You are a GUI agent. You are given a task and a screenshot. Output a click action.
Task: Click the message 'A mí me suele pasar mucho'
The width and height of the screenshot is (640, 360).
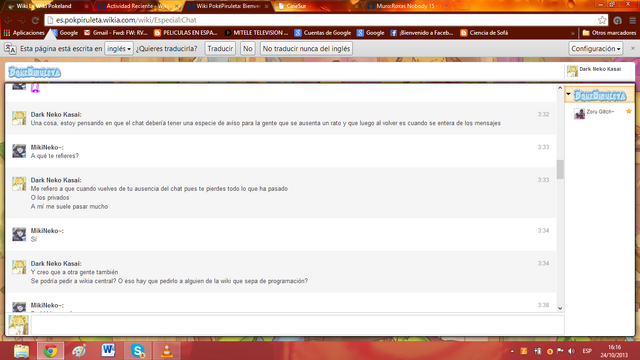click(69, 207)
